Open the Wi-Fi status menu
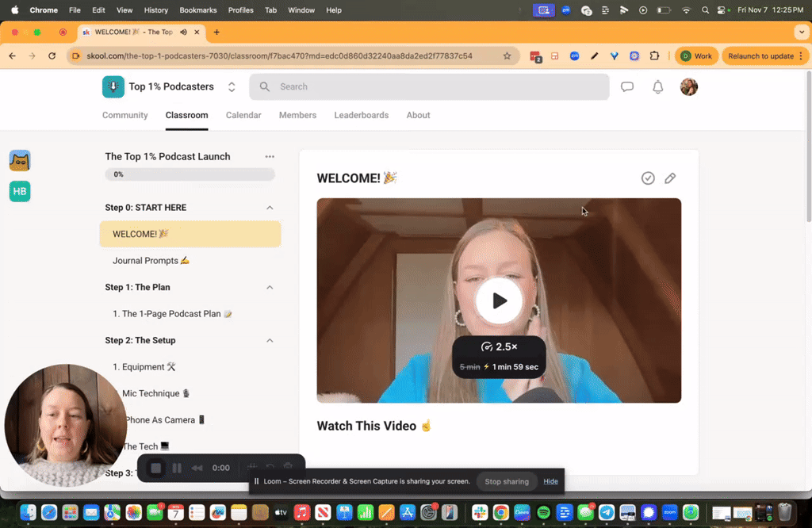Image resolution: width=812 pixels, height=528 pixels. tap(686, 10)
